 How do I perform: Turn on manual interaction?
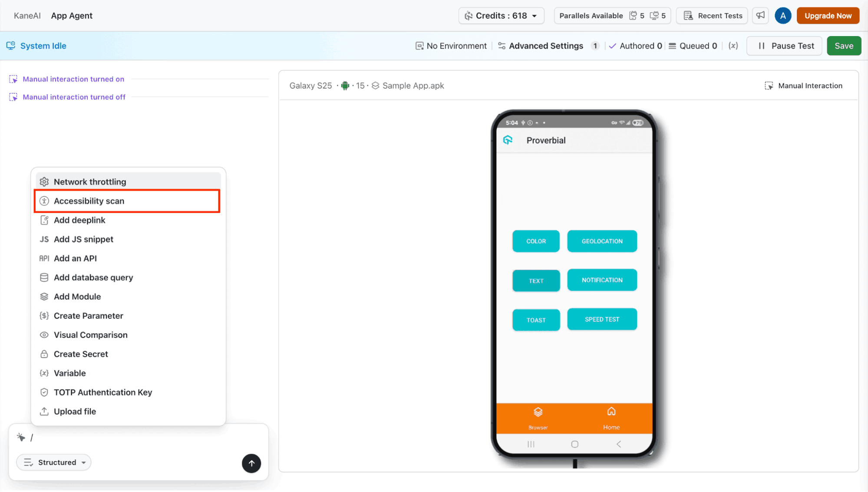click(x=73, y=79)
